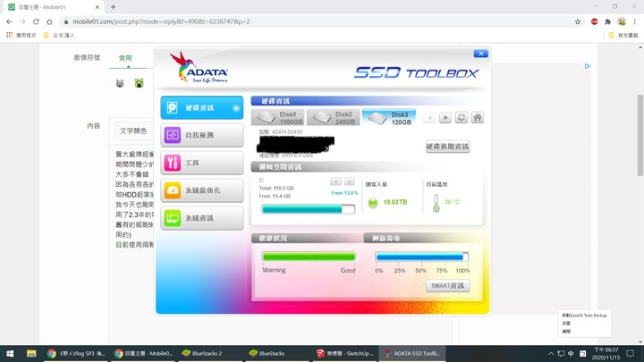Select Disk2 240GB drive
The image size is (644, 362).
[334, 118]
